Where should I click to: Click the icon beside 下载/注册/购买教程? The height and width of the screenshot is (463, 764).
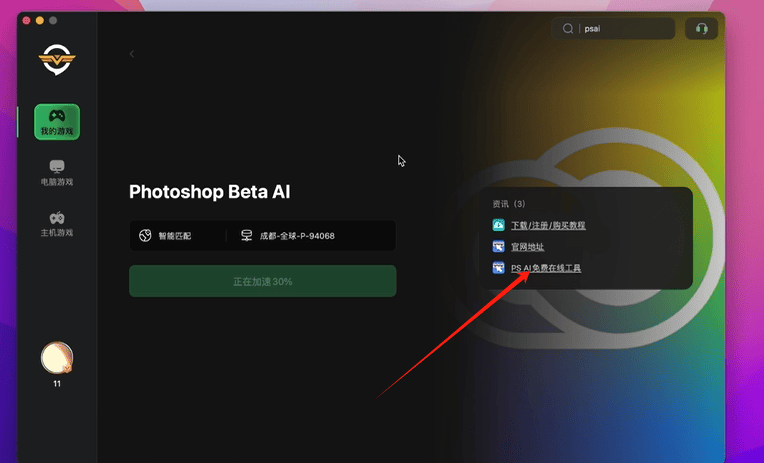tap(498, 225)
